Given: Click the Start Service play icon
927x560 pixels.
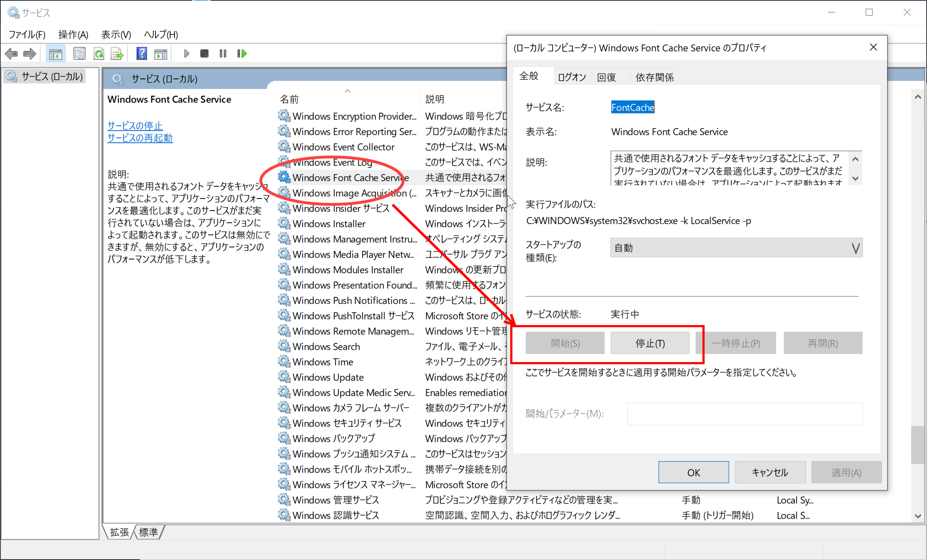Looking at the screenshot, I should pyautogui.click(x=186, y=54).
